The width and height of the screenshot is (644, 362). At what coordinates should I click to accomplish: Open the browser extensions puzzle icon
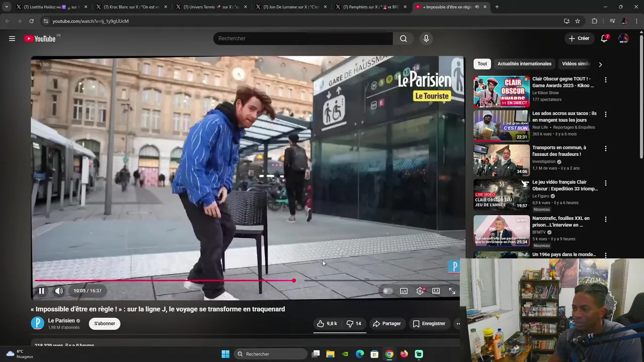[x=595, y=21]
